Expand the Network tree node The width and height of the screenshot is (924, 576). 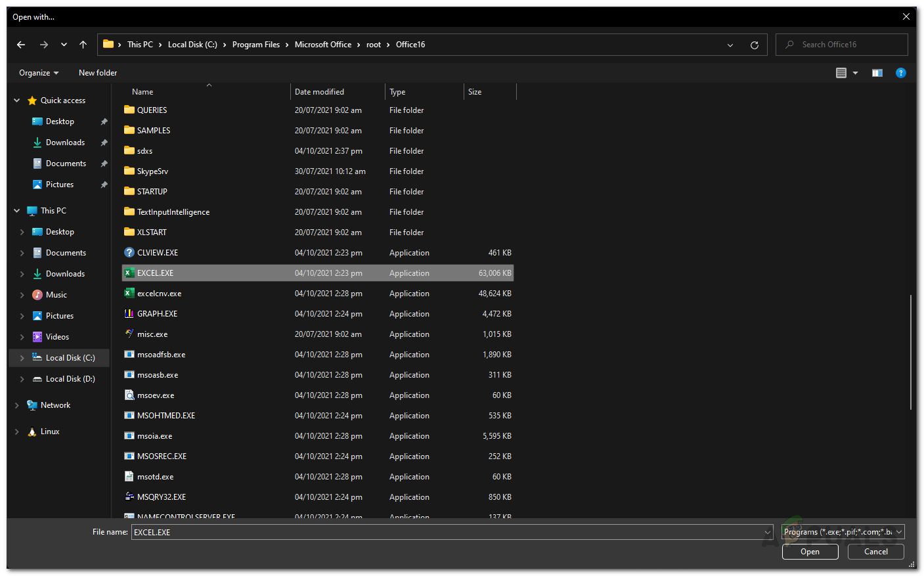tap(17, 405)
